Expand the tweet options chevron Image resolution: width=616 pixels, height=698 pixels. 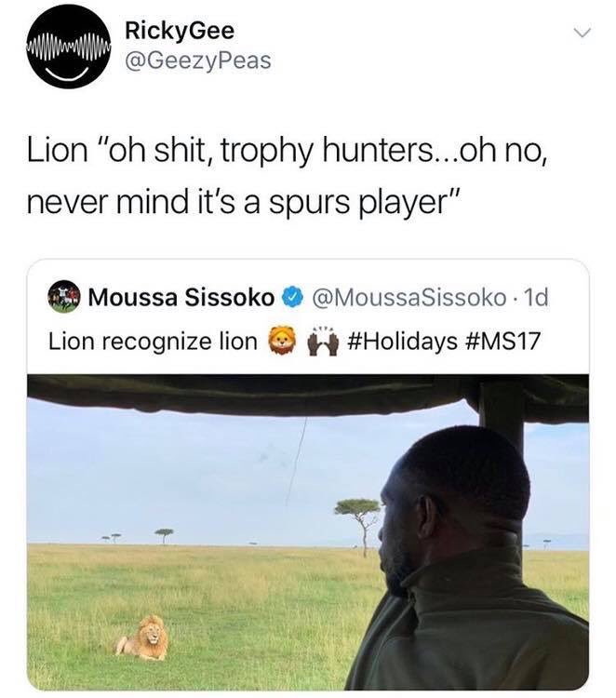point(582,33)
